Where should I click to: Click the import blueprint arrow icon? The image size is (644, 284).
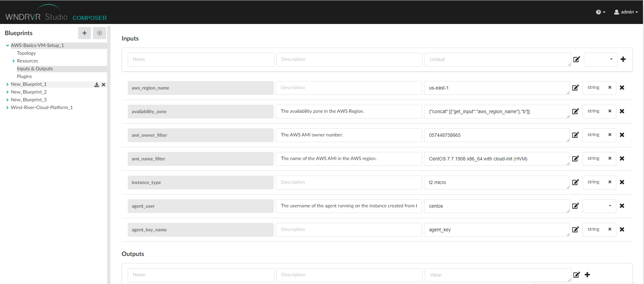pos(100,33)
